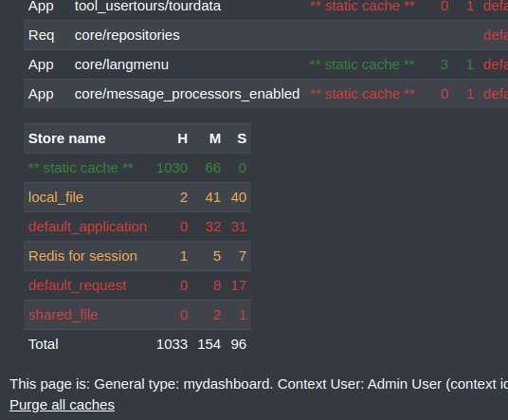Click the Total row label
508x420 pixels.
click(x=44, y=344)
